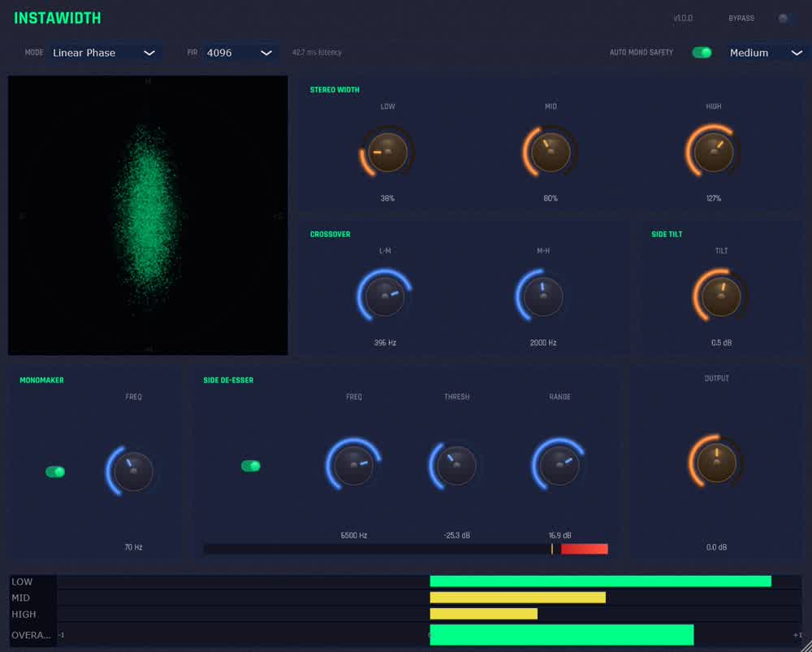Click the Crossover section heading
The height and width of the screenshot is (652, 812).
[x=330, y=234]
